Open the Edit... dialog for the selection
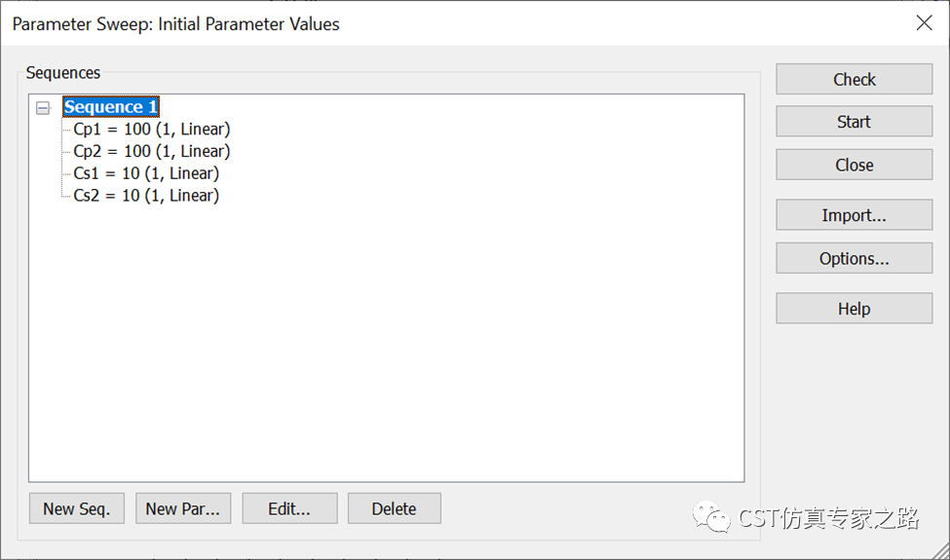Image resolution: width=950 pixels, height=560 pixels. pos(289,508)
